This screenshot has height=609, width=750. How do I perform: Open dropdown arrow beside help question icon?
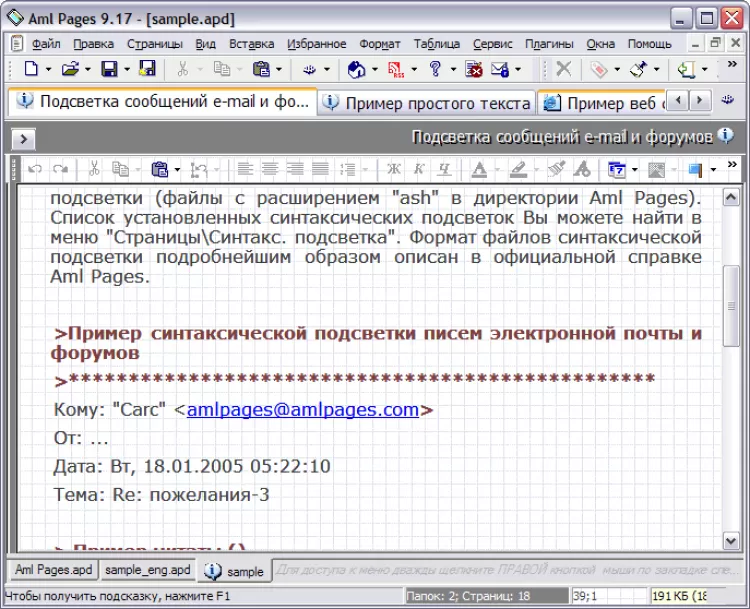[453, 70]
